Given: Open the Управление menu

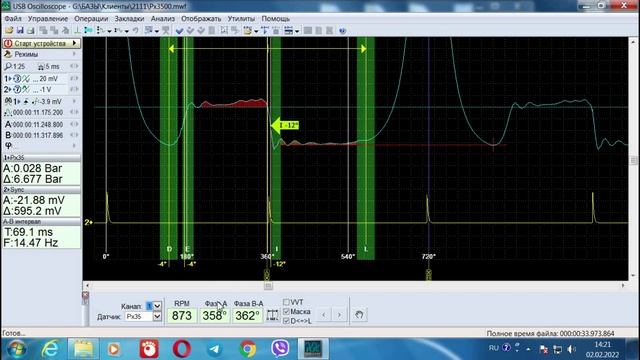Looking at the screenshot, I should tap(48, 19).
